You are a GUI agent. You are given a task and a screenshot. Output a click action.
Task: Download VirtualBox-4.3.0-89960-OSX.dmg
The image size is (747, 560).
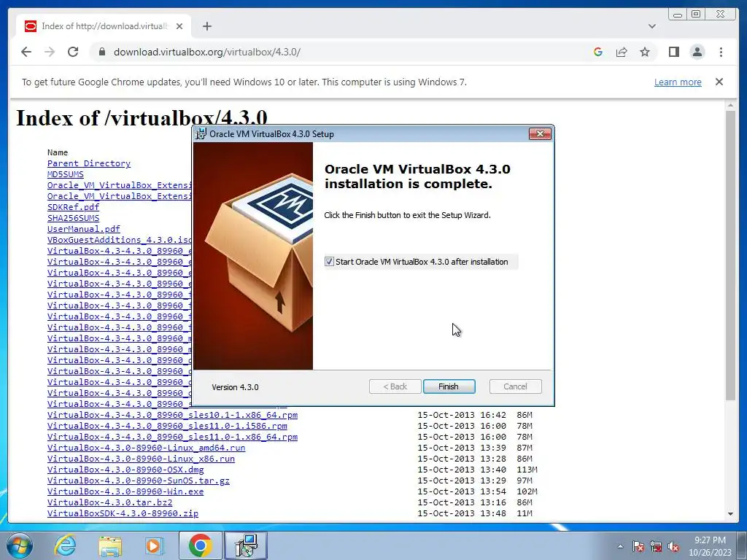(x=125, y=470)
